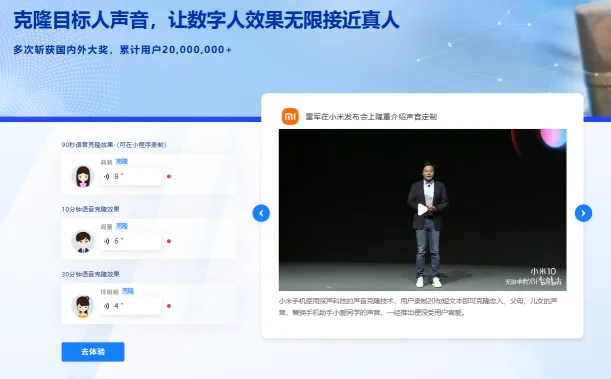The width and height of the screenshot is (611, 379).
Task: Click the left carousel arrow
Action: pyautogui.click(x=261, y=213)
